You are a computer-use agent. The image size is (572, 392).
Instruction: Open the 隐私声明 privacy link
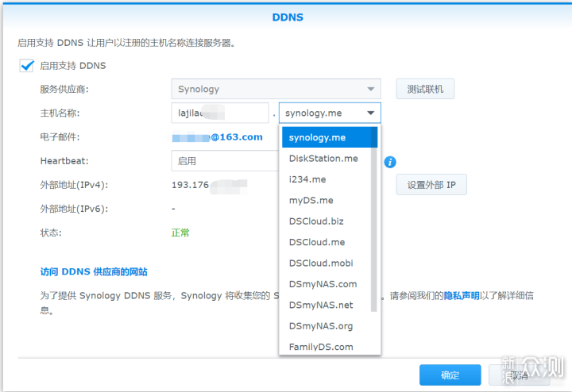[x=462, y=295]
